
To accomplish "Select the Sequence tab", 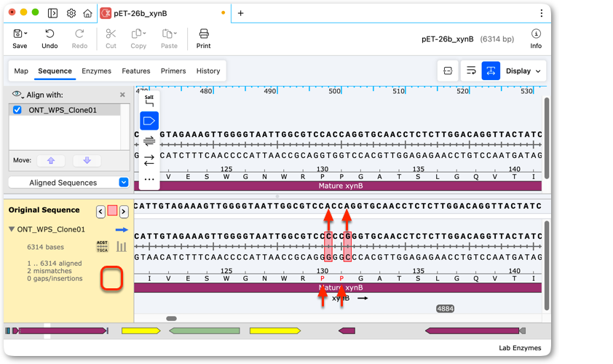I will (x=55, y=71).
